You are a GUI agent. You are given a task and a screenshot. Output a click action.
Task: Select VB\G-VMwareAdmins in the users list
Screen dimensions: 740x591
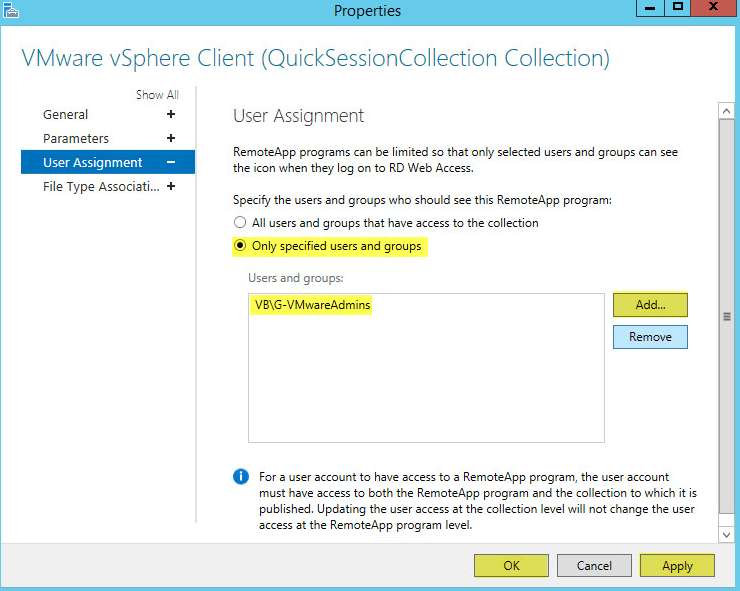tap(312, 305)
